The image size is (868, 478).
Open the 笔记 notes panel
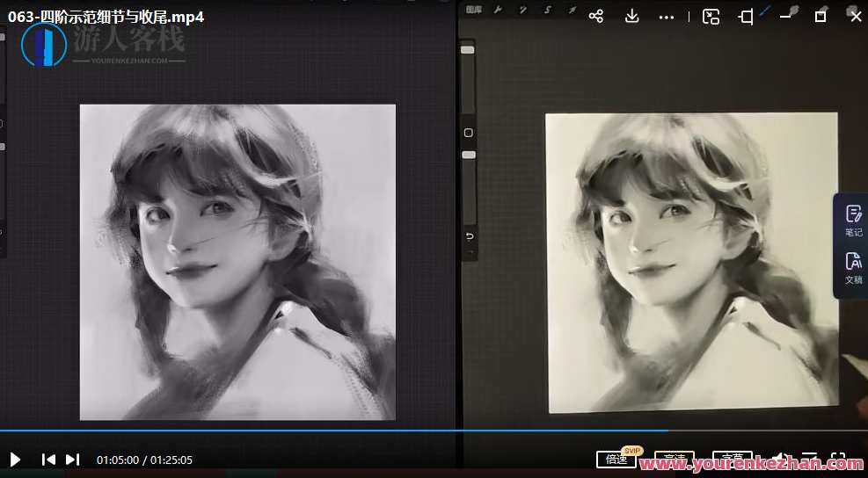tap(853, 221)
